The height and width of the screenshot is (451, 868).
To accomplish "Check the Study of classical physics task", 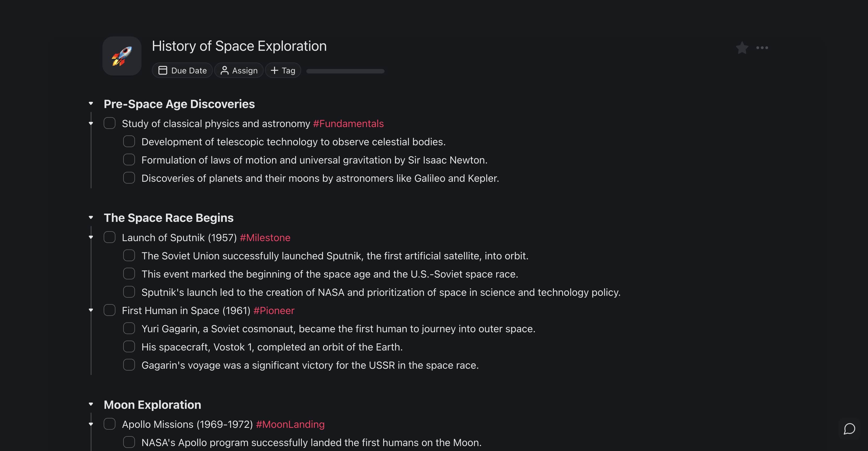I will coord(109,123).
